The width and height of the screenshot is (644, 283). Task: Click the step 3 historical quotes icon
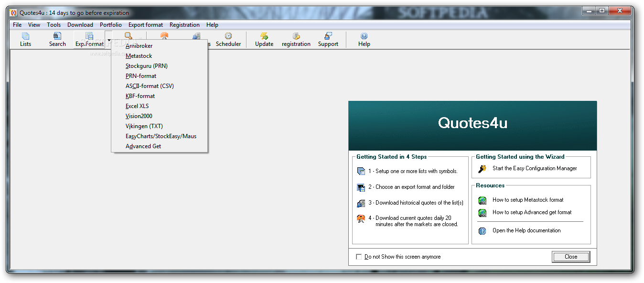[x=361, y=203]
